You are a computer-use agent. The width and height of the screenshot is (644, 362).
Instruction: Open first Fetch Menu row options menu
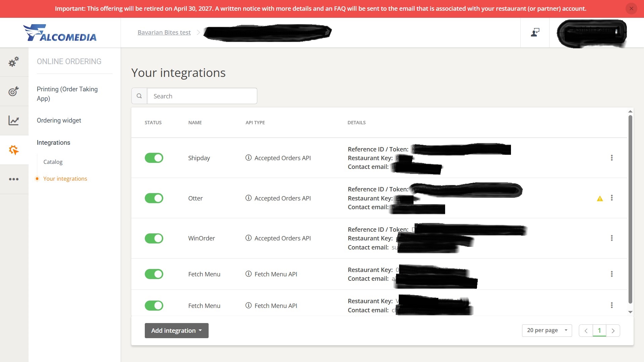(611, 274)
